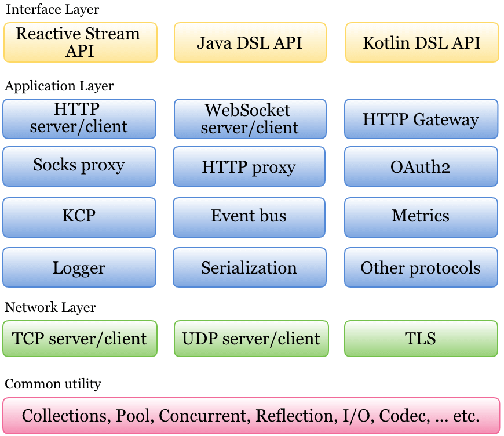Viewport: 504px width, 436px height.
Task: Click the pink Collections, Pool, Concurrent bar
Action: [251, 416]
